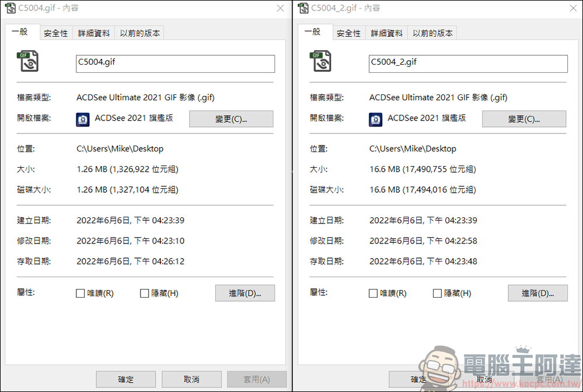
Task: Open 進階(D)... in C5004.gif window
Action: point(245,293)
